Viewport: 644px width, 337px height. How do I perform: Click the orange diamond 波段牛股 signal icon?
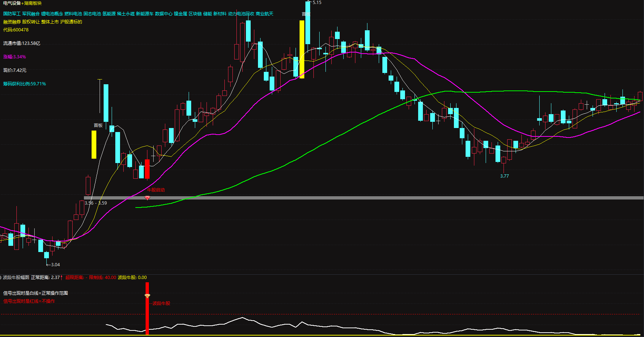(147, 296)
